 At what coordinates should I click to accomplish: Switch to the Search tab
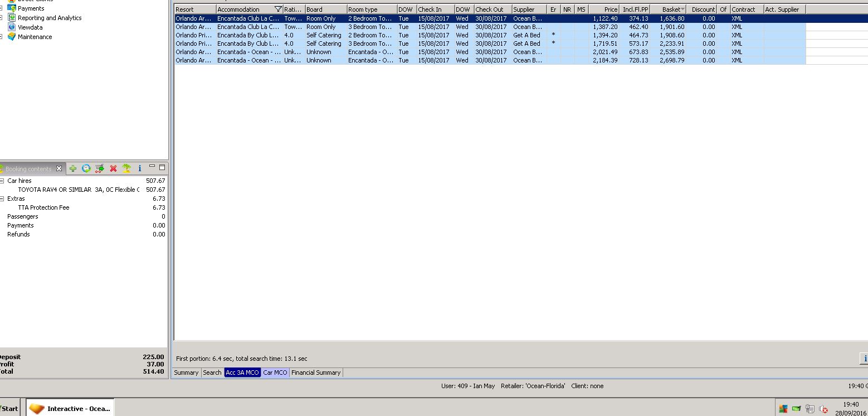coord(212,373)
